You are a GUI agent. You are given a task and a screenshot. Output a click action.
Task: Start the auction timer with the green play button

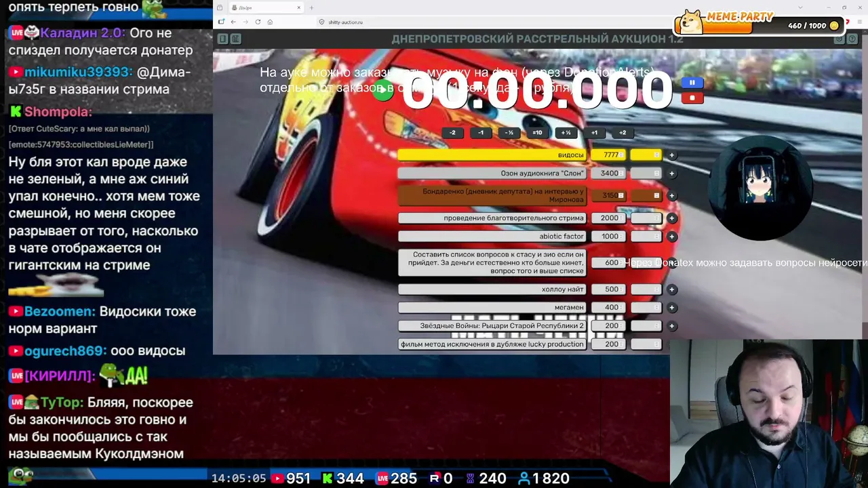pyautogui.click(x=383, y=90)
